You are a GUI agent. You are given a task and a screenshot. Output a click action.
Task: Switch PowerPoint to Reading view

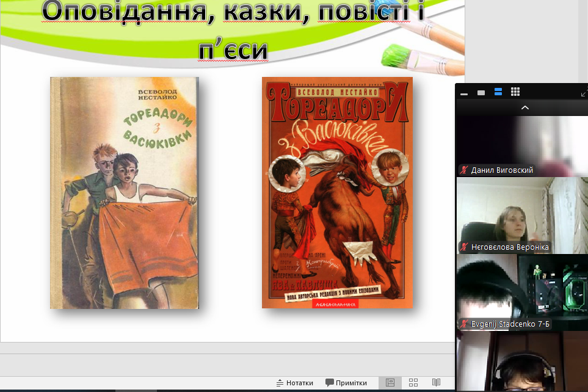point(436,383)
